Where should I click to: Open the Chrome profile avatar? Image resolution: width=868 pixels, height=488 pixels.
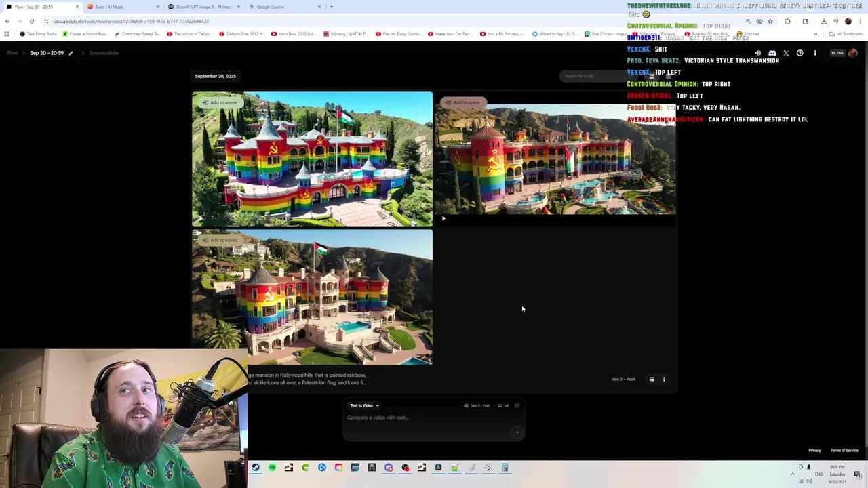point(848,21)
